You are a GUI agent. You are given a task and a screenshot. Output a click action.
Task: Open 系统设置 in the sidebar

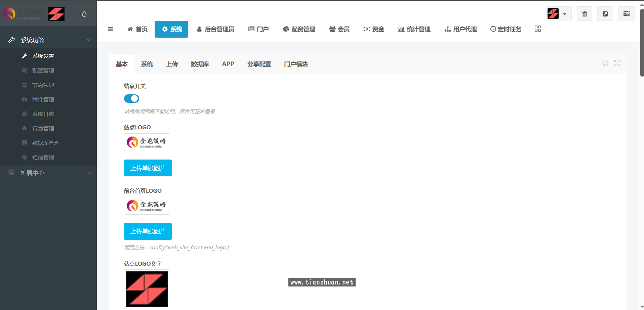click(43, 56)
